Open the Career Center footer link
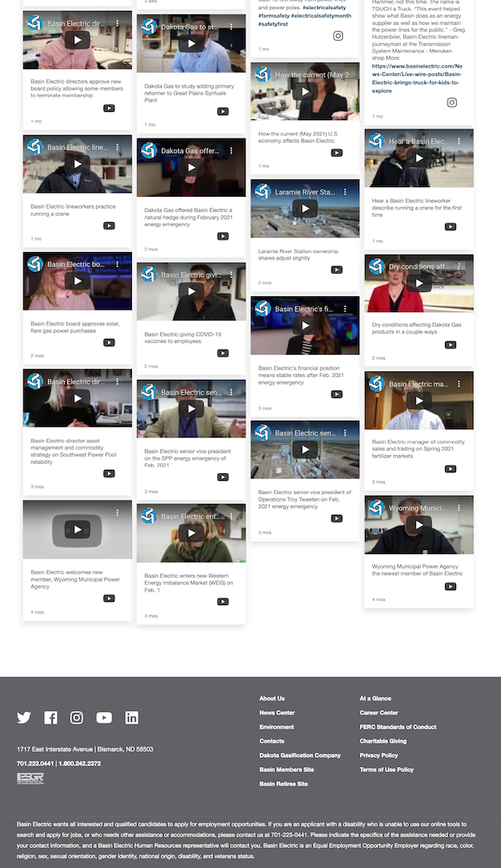Image resolution: width=501 pixels, height=868 pixels. [379, 713]
